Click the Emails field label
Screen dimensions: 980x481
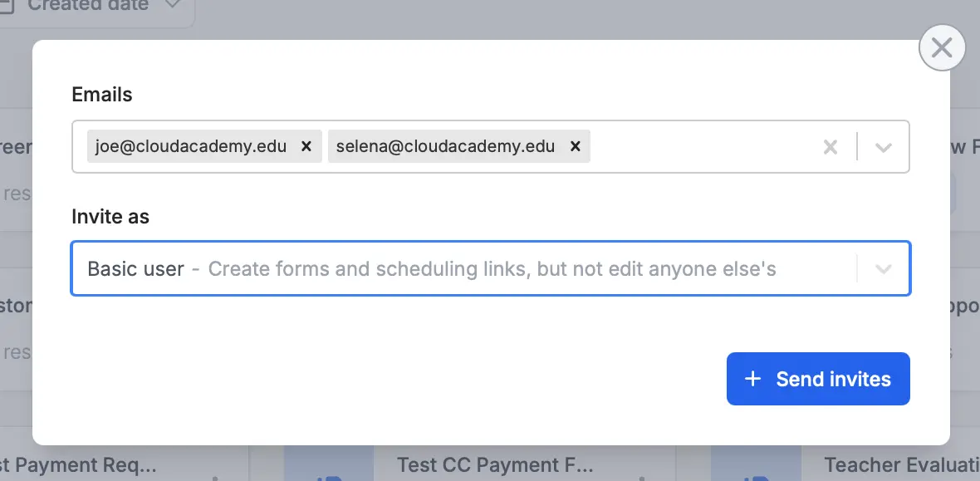click(x=102, y=95)
